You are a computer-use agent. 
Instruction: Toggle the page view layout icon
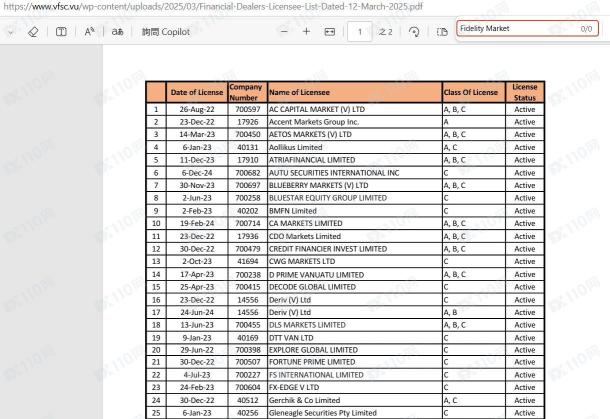(x=442, y=32)
